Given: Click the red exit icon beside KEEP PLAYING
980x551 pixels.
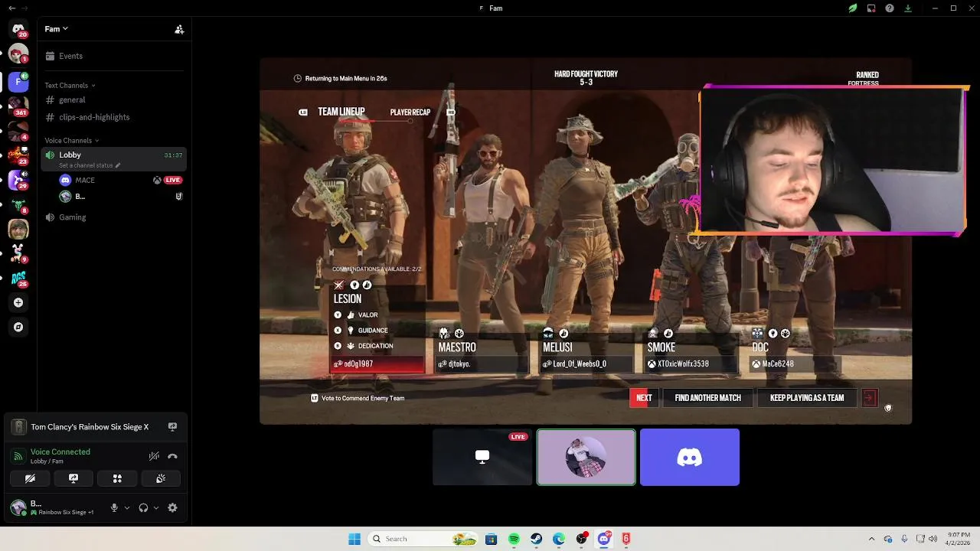Looking at the screenshot, I should tap(869, 398).
